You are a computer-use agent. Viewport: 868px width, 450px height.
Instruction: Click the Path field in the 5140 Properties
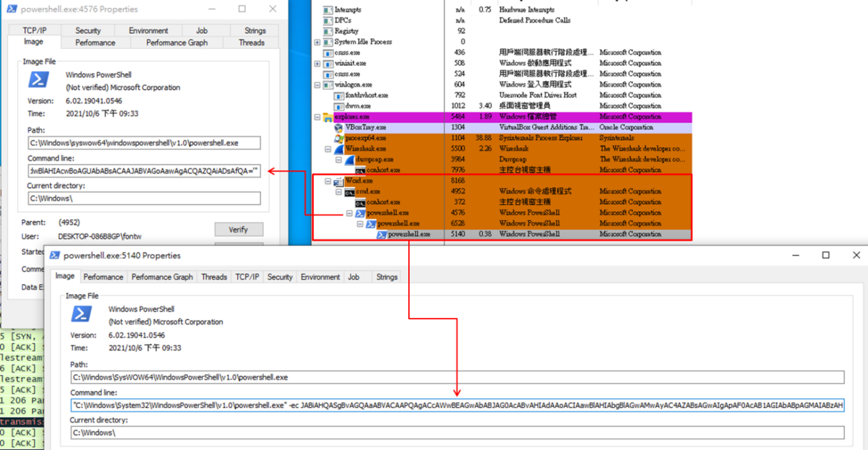point(458,377)
